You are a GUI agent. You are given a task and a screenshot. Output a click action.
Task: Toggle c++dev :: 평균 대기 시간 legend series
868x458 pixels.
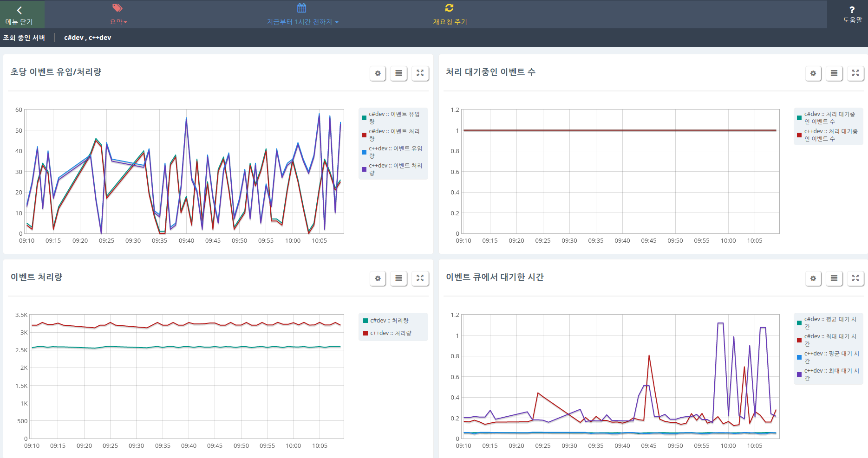(x=828, y=357)
